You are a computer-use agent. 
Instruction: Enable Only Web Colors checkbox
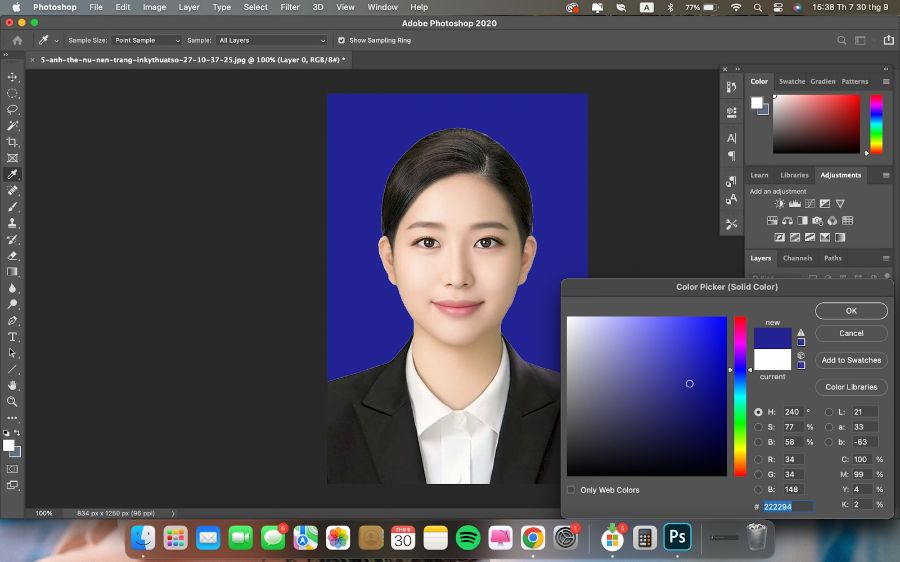coord(571,490)
